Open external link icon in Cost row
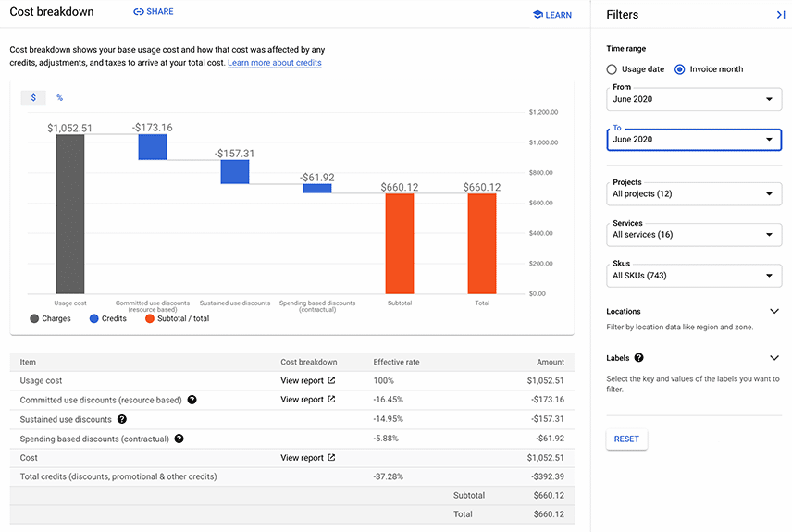The height and width of the screenshot is (532, 792). 331,457
